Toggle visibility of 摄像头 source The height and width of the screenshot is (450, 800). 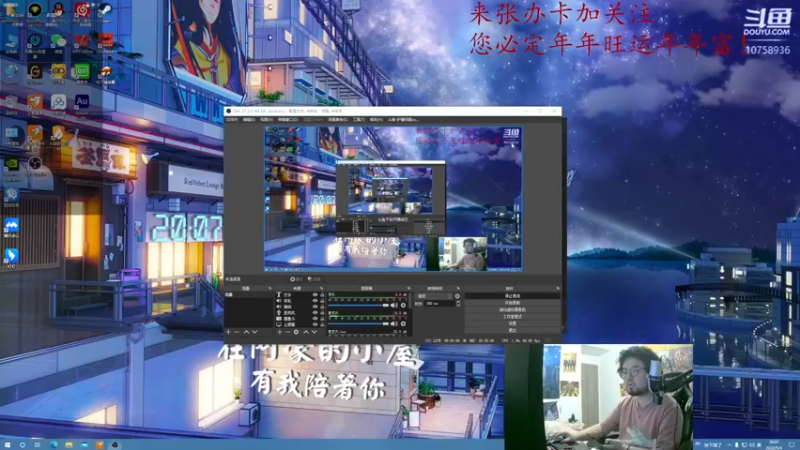pos(315,318)
